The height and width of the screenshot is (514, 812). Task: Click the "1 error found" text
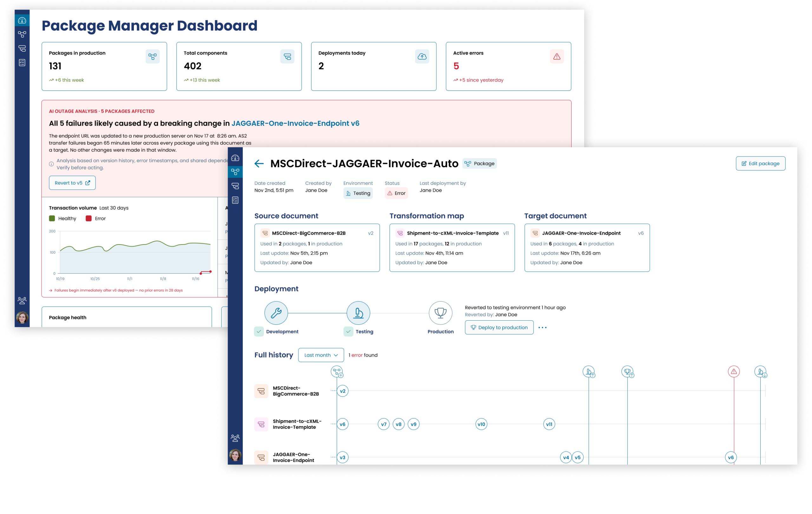[x=363, y=355]
